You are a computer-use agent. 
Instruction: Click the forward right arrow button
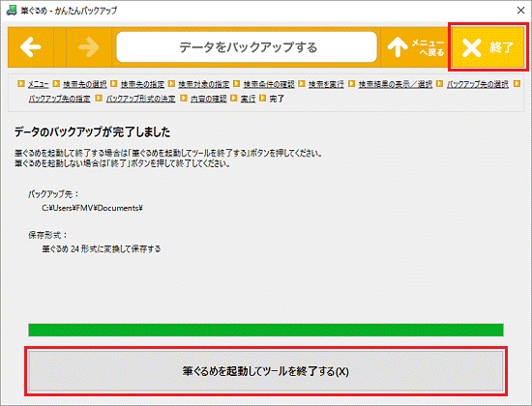(x=89, y=47)
